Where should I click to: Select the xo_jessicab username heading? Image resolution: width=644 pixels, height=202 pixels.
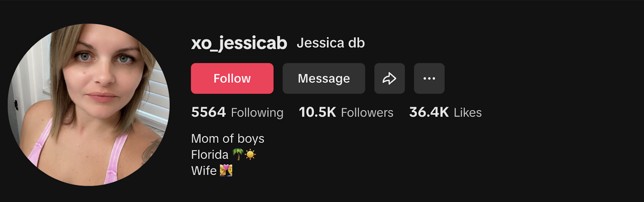click(x=239, y=43)
